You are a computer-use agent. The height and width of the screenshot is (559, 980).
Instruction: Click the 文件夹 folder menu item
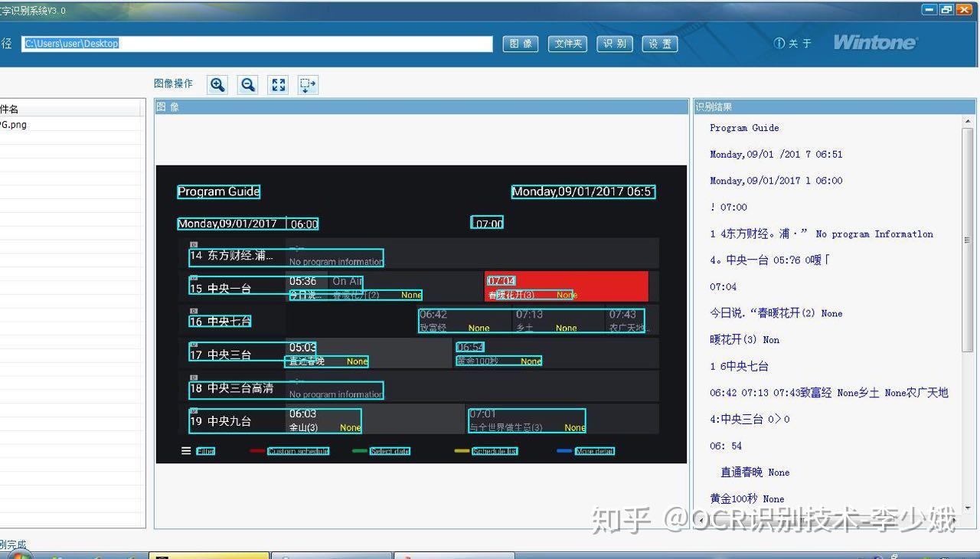click(567, 44)
